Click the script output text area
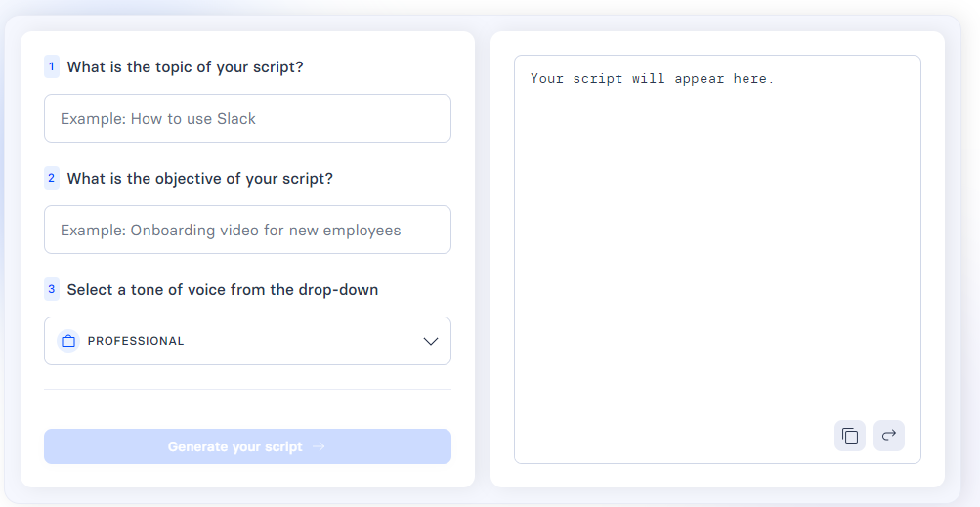 (x=717, y=260)
